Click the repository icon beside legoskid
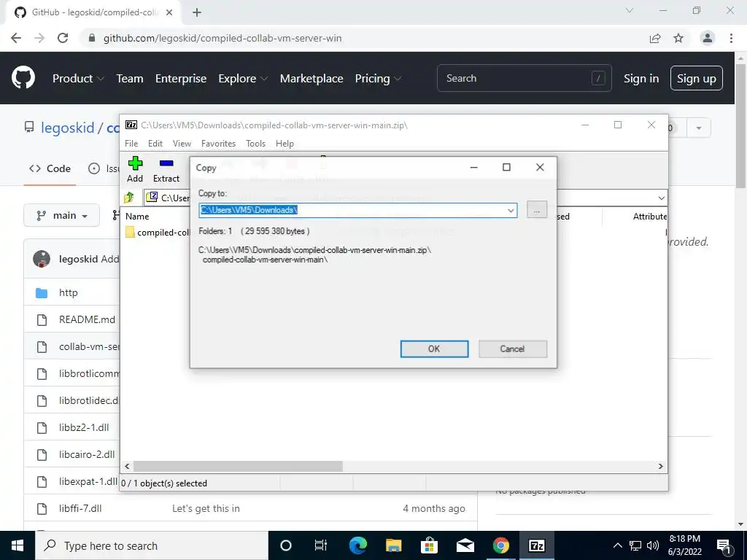 [29, 127]
